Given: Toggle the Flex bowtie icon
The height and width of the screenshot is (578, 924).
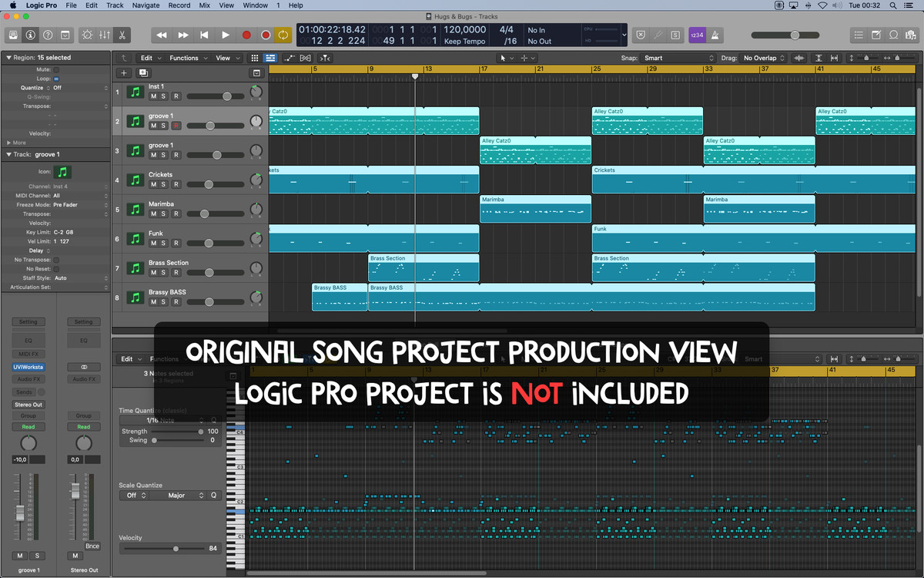Looking at the screenshot, I should [306, 58].
